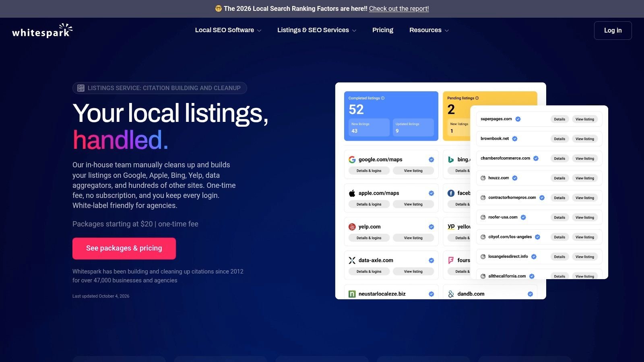Click the Apple icon beside apple.com/maps
The image size is (644, 362).
352,193
